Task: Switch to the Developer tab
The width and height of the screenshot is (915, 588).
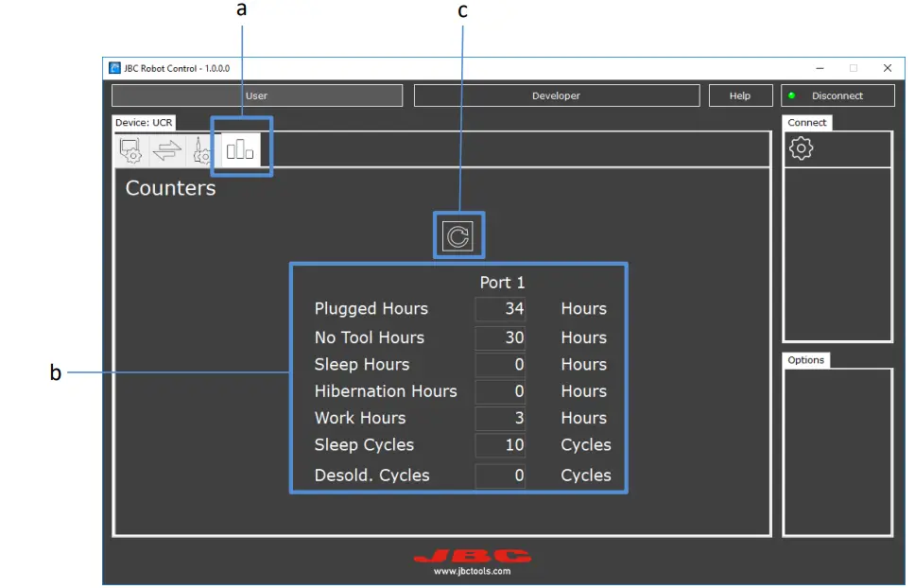Action: (x=556, y=95)
